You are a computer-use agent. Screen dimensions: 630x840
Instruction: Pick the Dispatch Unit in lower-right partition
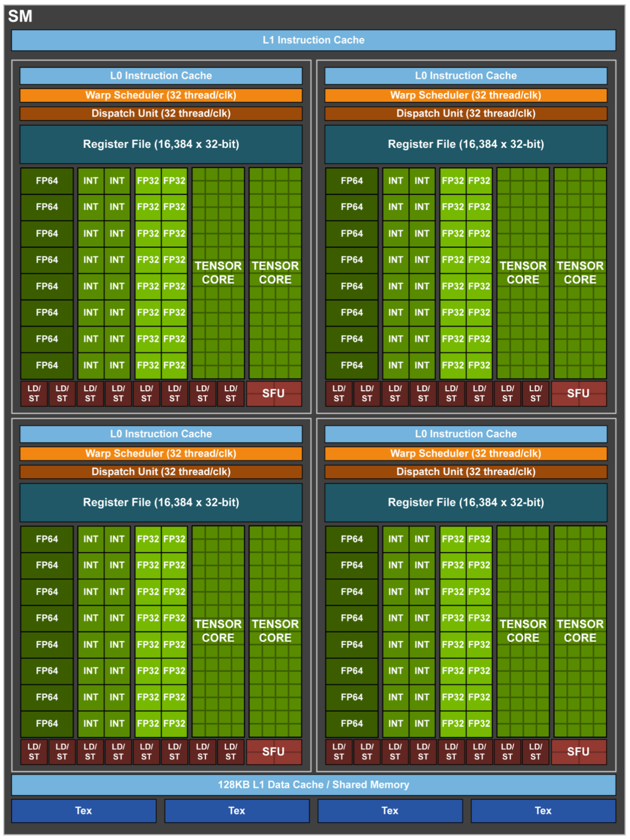[x=466, y=472]
